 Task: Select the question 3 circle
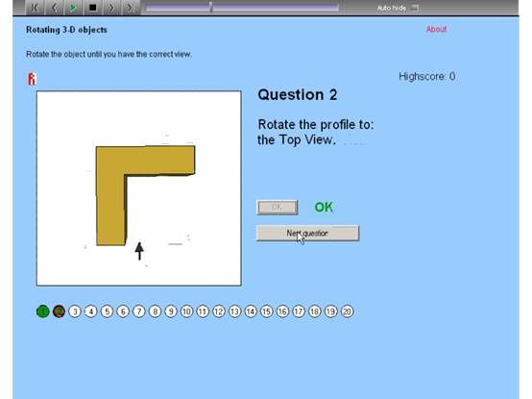click(75, 312)
